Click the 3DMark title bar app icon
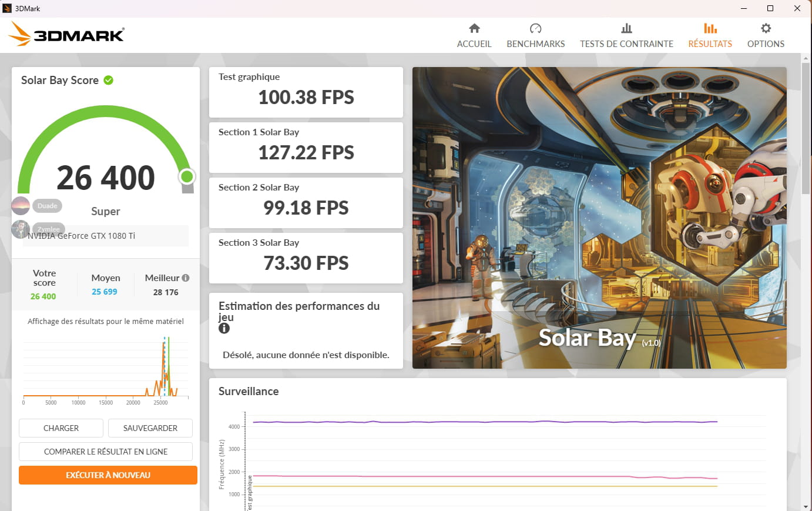 pyautogui.click(x=7, y=8)
